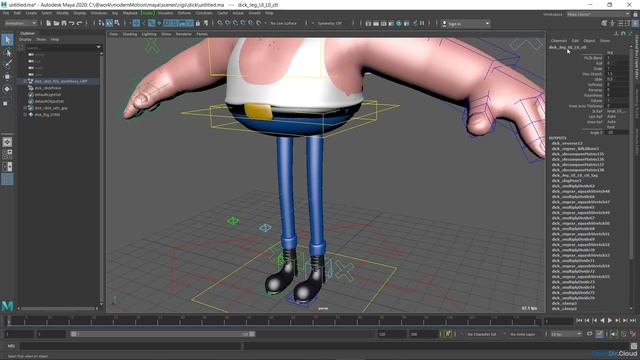The width and height of the screenshot is (640, 360).
Task: Click the range slider bar
Action: pos(162,334)
